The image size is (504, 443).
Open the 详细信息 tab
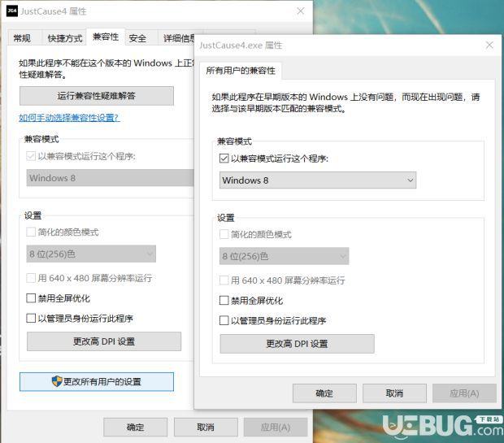tap(178, 38)
